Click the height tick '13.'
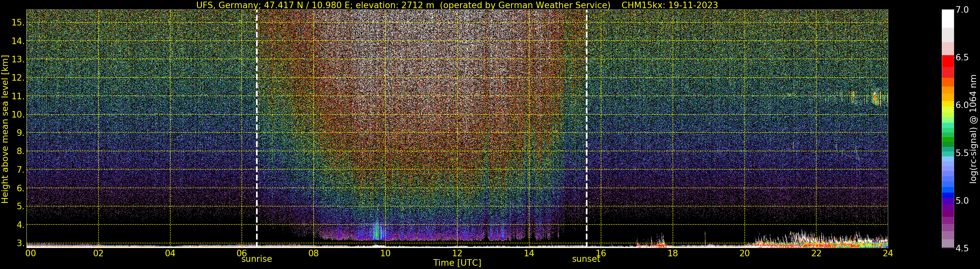This screenshot has width=980, height=269. 18,59
